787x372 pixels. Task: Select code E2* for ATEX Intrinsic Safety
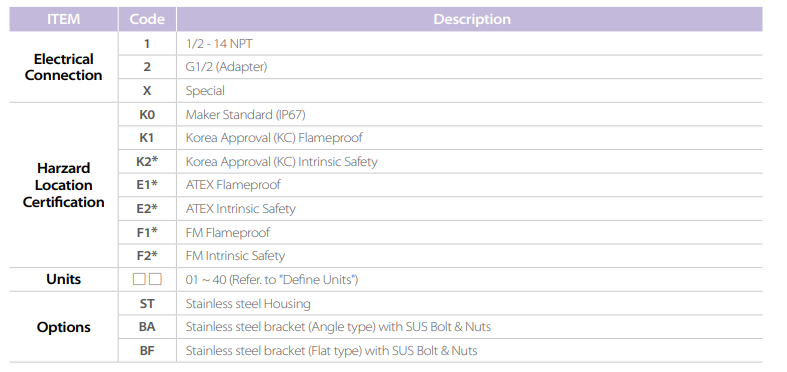click(x=147, y=209)
